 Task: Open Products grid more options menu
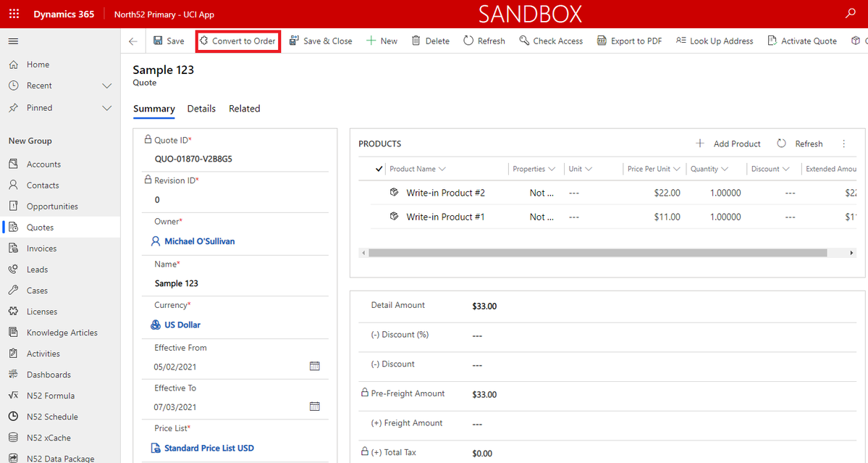[x=844, y=143]
